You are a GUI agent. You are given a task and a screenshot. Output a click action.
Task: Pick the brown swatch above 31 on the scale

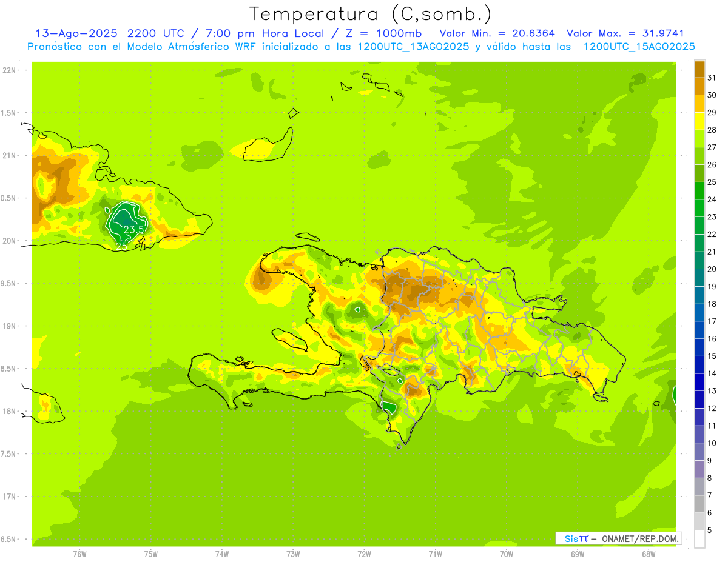[699, 69]
